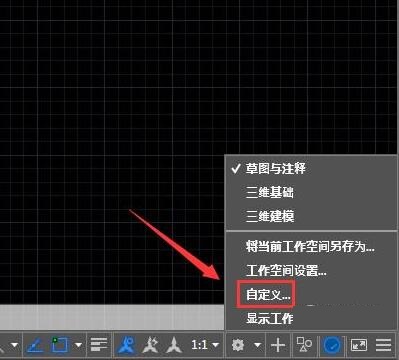The width and height of the screenshot is (399, 360).
Task: Toggle object snap square icon
Action: pyautogui.click(x=59, y=345)
